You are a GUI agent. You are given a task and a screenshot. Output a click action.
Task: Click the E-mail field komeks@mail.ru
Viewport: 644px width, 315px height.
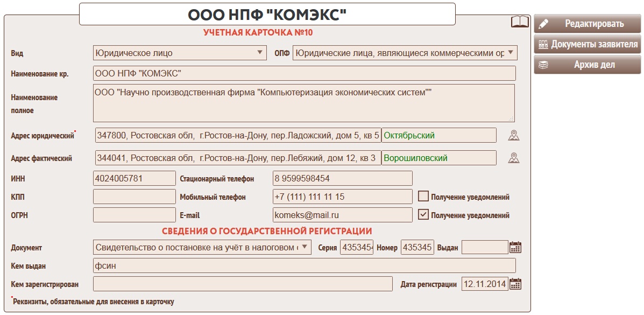coord(342,215)
